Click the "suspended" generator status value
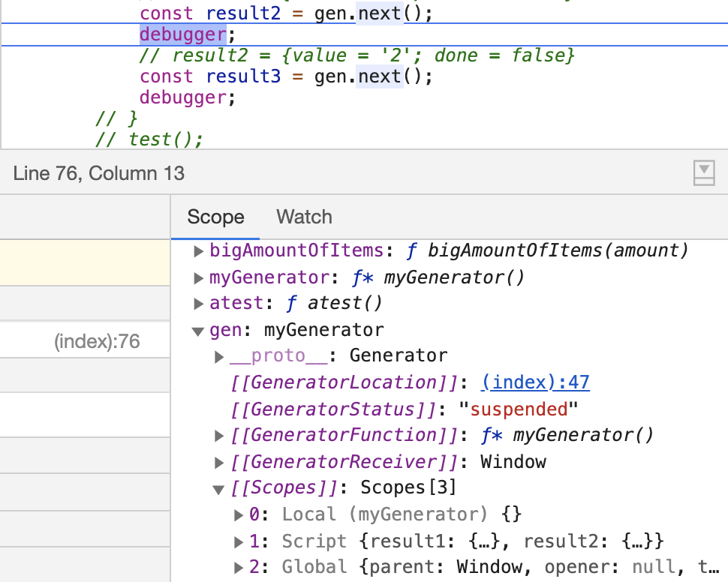This screenshot has height=582, width=728. tap(518, 409)
